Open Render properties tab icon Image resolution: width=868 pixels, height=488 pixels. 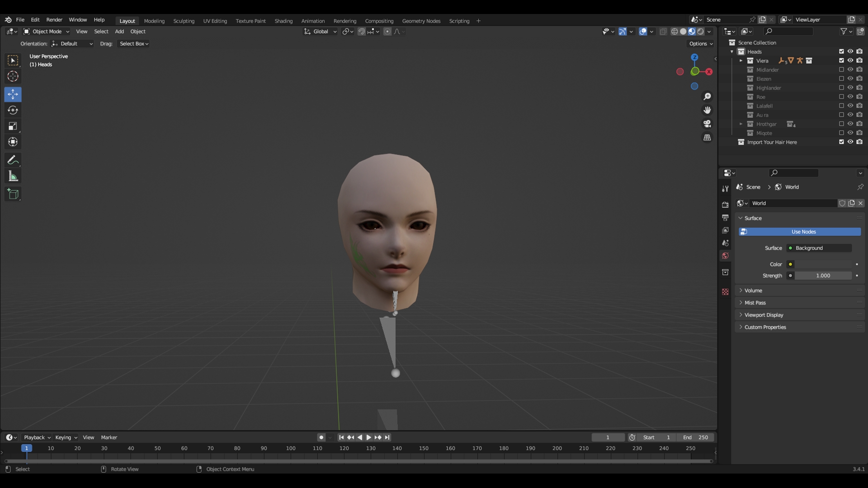(x=725, y=205)
